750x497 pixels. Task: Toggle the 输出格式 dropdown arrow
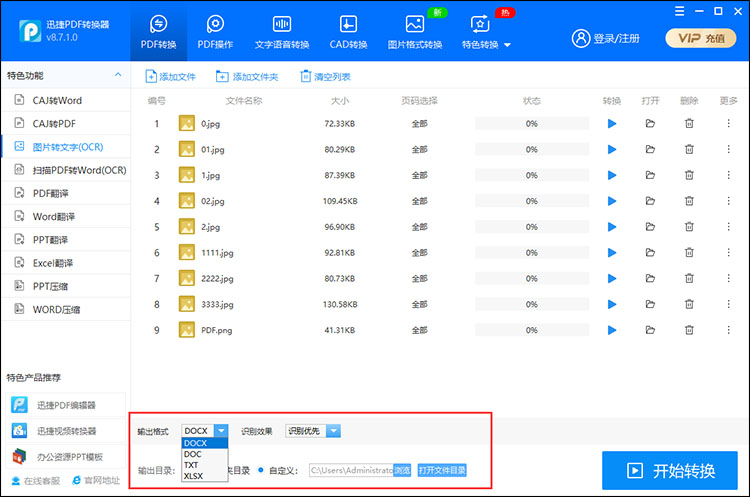[221, 431]
